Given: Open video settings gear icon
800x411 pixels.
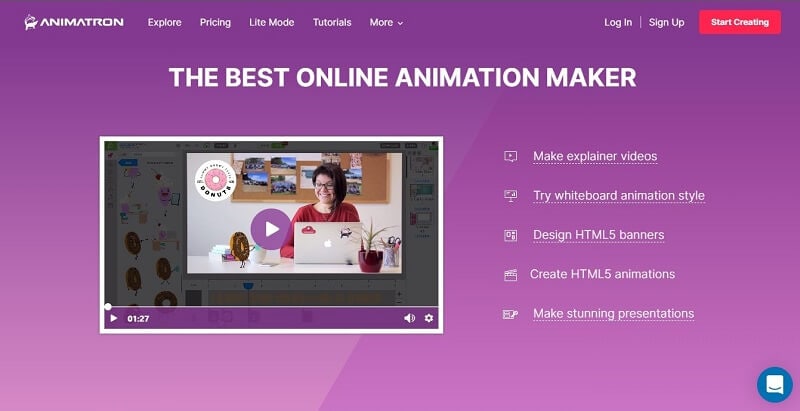Looking at the screenshot, I should click(429, 318).
